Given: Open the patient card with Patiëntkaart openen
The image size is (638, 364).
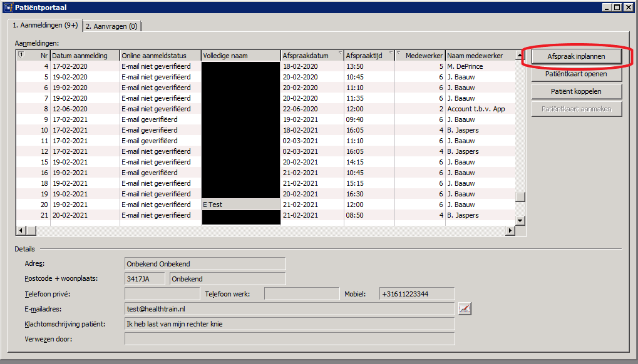Looking at the screenshot, I should click(576, 74).
